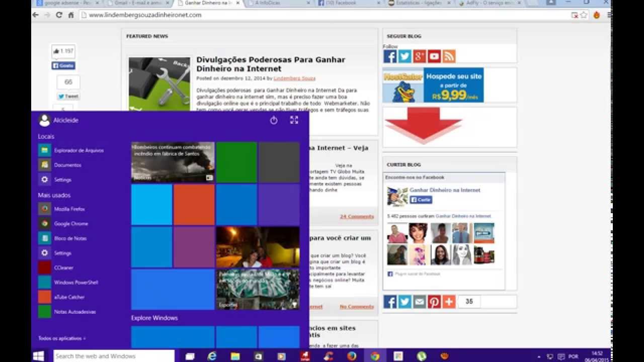Screen dimensions: 644x362
Task: Click the browser reload button
Action: (59, 15)
